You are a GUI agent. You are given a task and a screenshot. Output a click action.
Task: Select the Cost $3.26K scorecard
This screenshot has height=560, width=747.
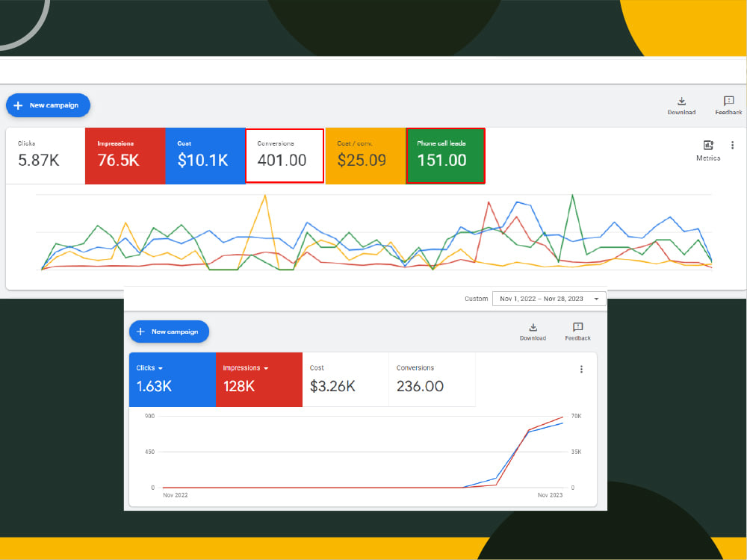(x=345, y=379)
